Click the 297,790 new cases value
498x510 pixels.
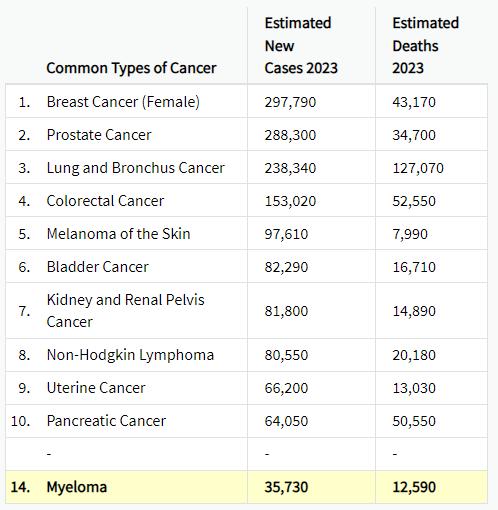click(x=290, y=102)
